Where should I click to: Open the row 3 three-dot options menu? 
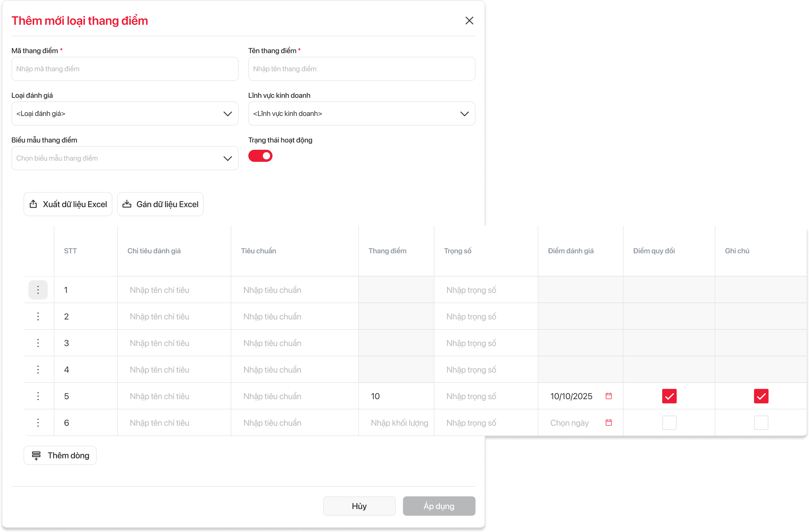coord(38,343)
